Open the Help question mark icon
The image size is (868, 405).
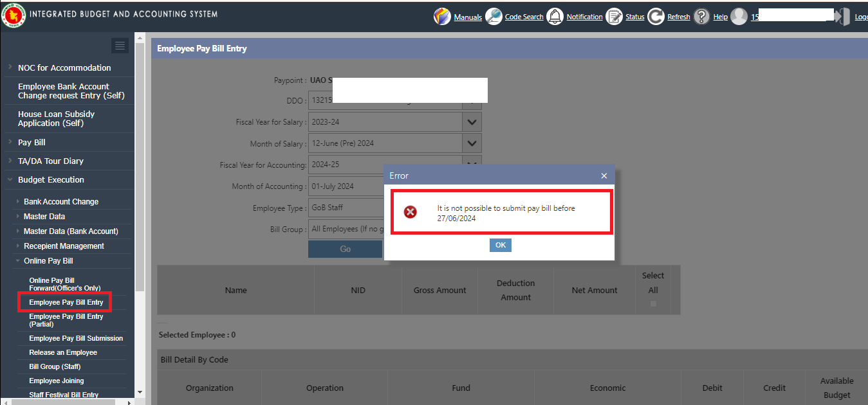click(x=701, y=16)
